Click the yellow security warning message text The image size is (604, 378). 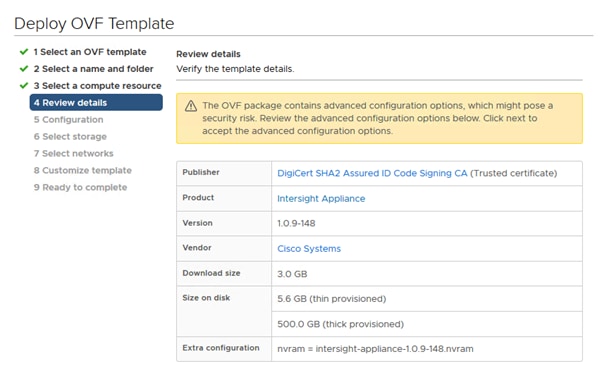pyautogui.click(x=378, y=118)
